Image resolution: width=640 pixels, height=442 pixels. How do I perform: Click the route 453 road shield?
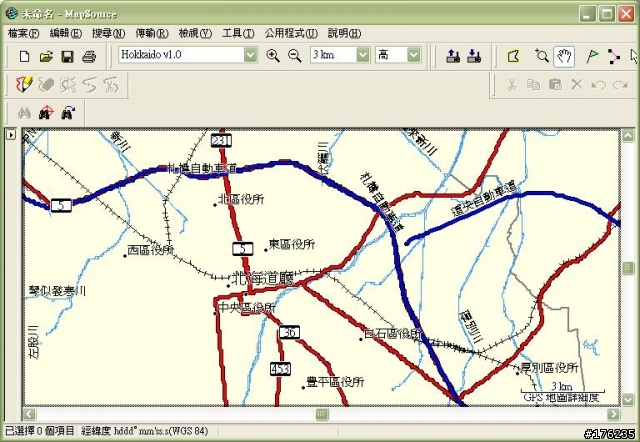[x=280, y=369]
